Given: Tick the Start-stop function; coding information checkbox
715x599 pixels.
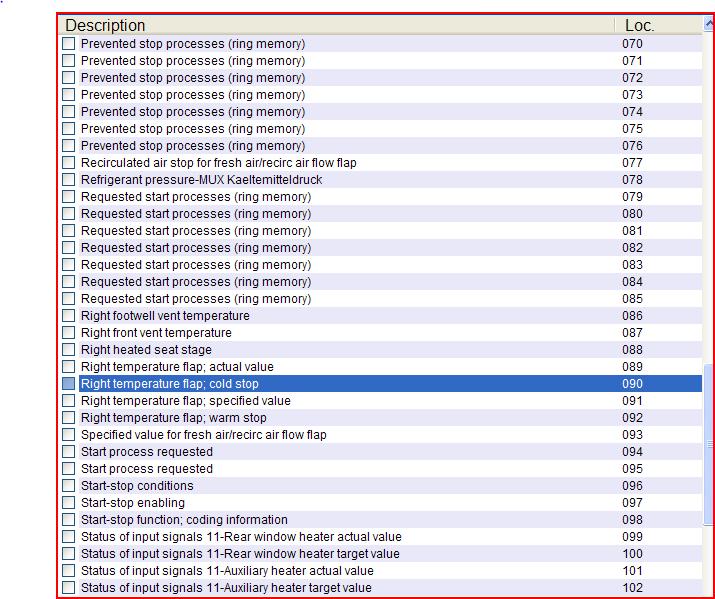Looking at the screenshot, I should (68, 520).
